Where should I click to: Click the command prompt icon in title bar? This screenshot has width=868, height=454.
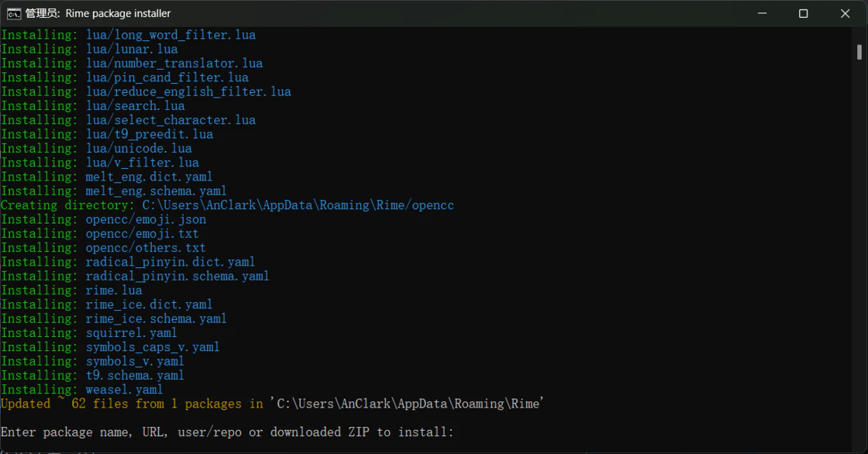tap(14, 13)
